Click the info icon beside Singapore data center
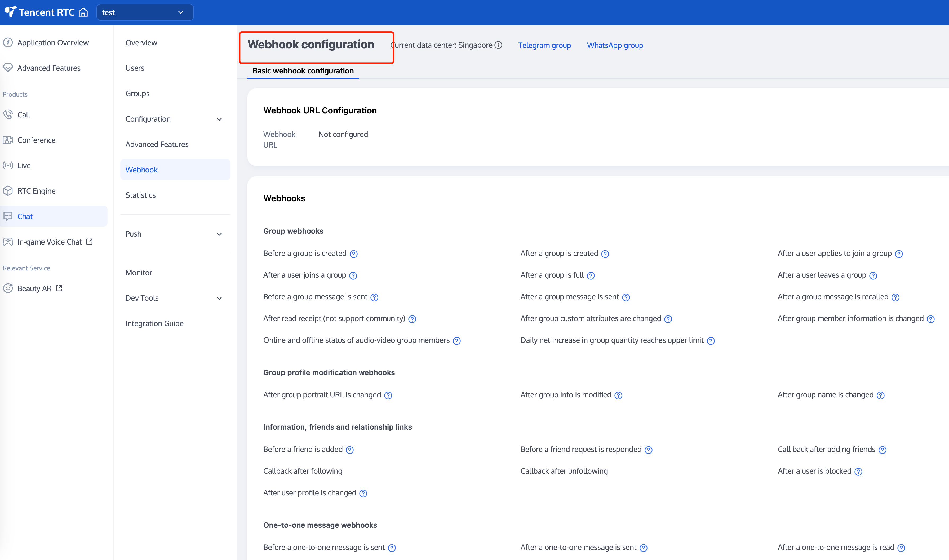The image size is (949, 560). [498, 45]
